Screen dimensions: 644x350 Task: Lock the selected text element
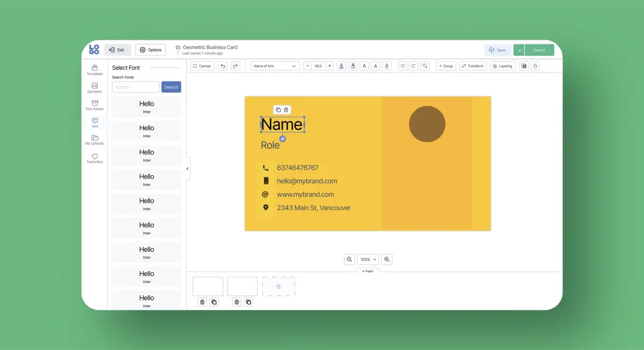coord(535,65)
